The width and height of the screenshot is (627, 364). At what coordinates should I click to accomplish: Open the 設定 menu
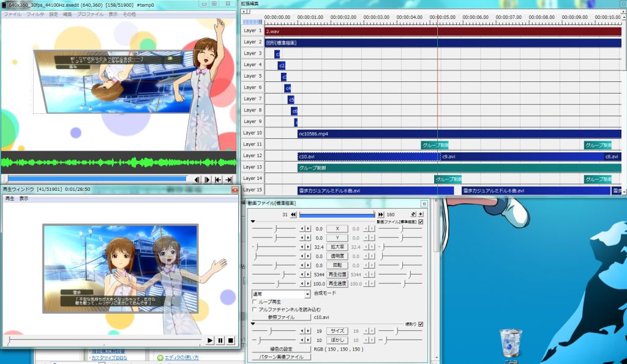click(54, 14)
